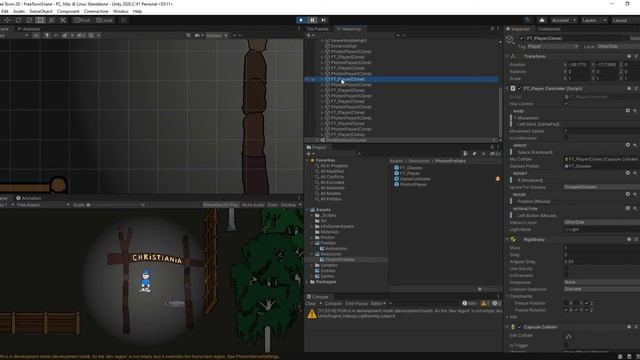Toggle the GameObject active checkbox

pyautogui.click(x=521, y=38)
